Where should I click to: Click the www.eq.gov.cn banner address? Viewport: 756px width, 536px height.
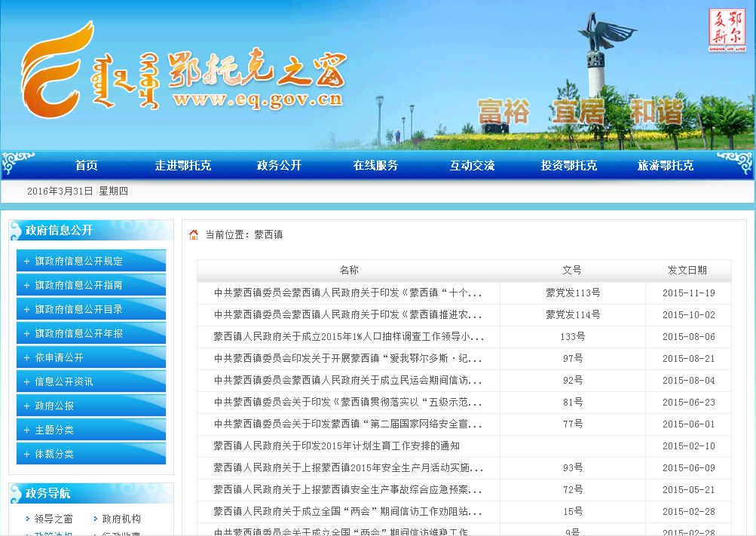tap(258, 99)
